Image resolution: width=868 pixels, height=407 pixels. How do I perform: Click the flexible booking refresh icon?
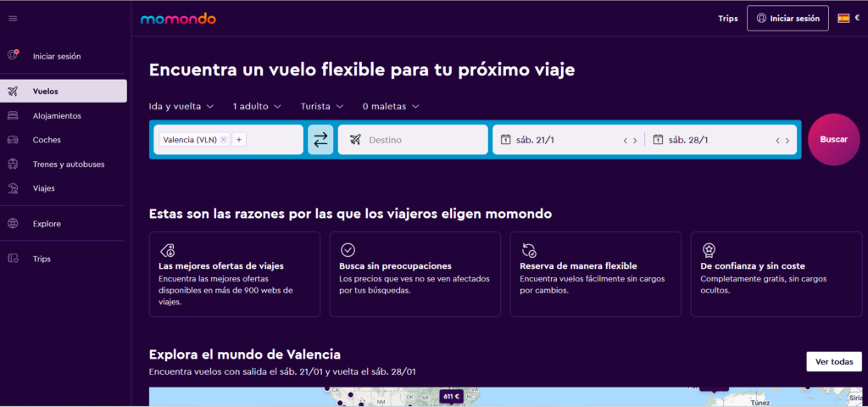(x=529, y=250)
